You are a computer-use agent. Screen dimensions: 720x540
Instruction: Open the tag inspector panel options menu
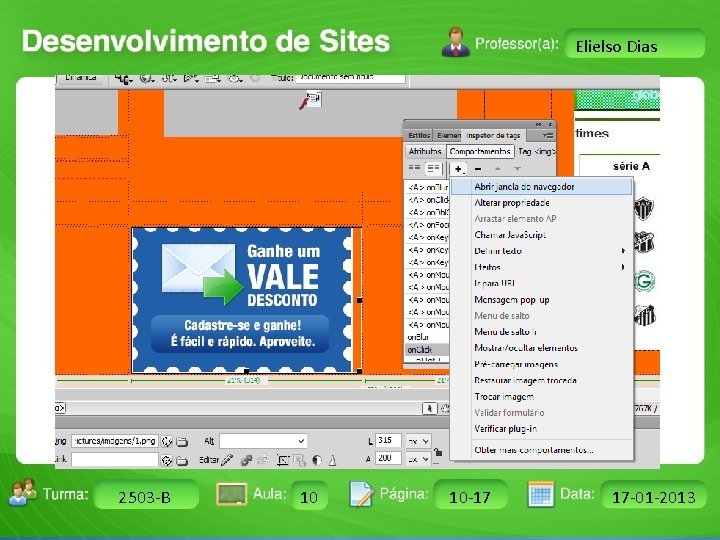tap(547, 135)
